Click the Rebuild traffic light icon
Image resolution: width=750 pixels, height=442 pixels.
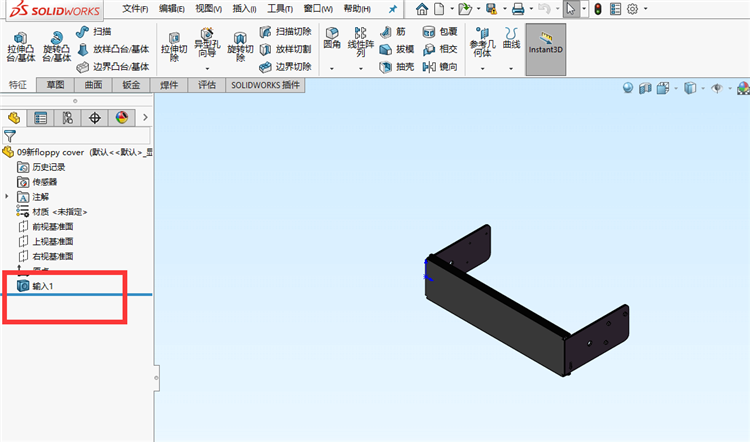pyautogui.click(x=598, y=9)
